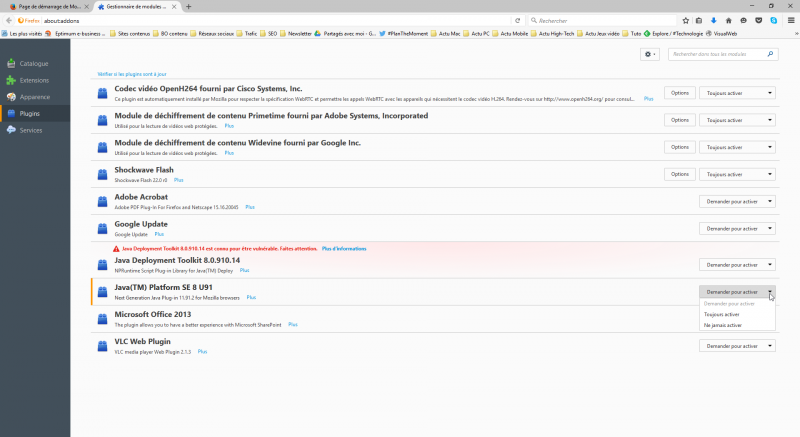Open the SEO bookmarks folder
The width and height of the screenshot is (800, 437).
click(268, 34)
